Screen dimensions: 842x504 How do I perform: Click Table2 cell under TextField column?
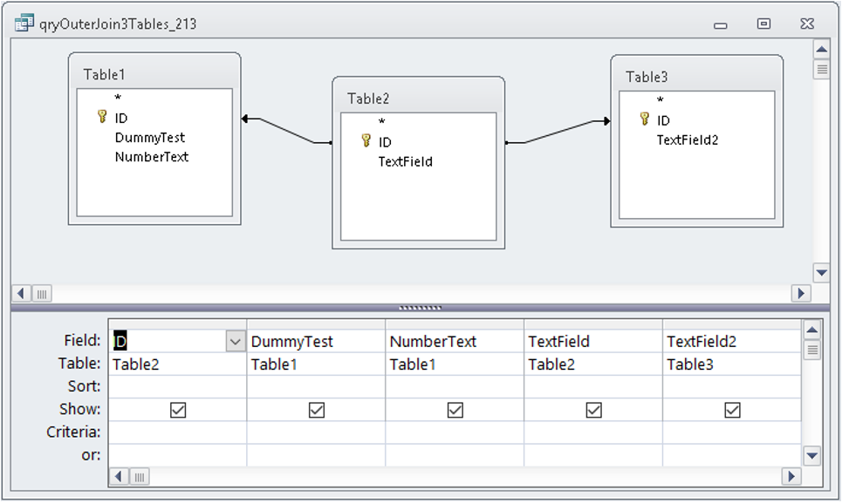coord(593,364)
